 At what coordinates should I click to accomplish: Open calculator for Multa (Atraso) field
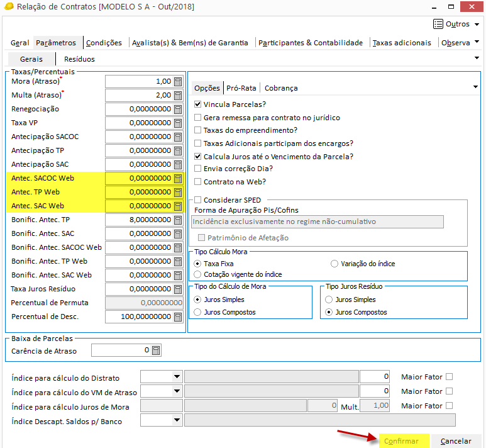(178, 95)
